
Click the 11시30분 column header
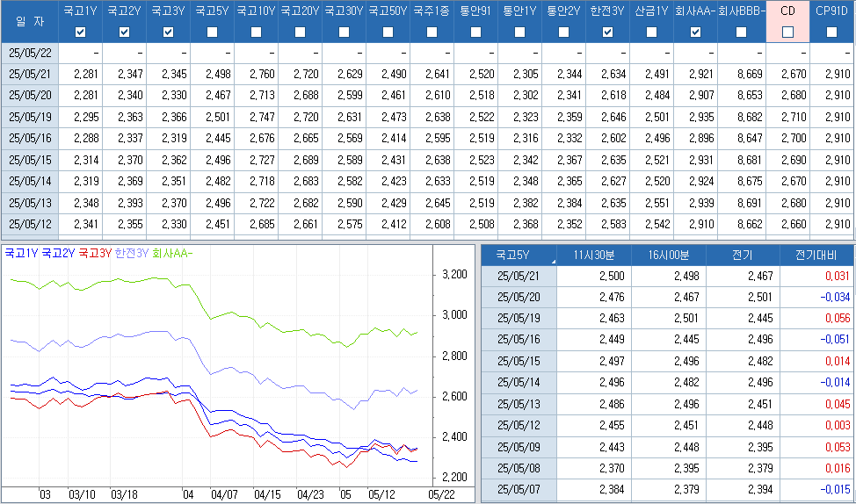click(x=593, y=256)
